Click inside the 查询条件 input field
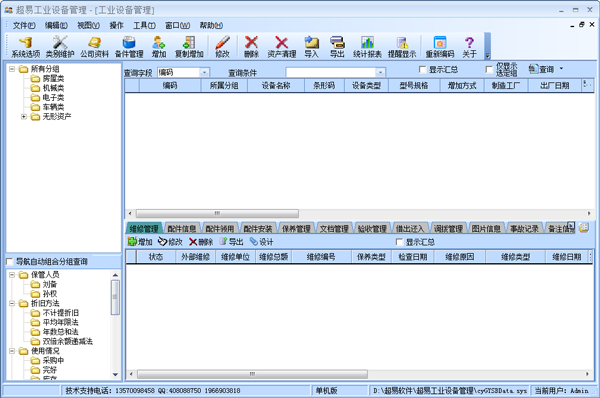Image resolution: width=600 pixels, height=398 pixels. point(331,72)
